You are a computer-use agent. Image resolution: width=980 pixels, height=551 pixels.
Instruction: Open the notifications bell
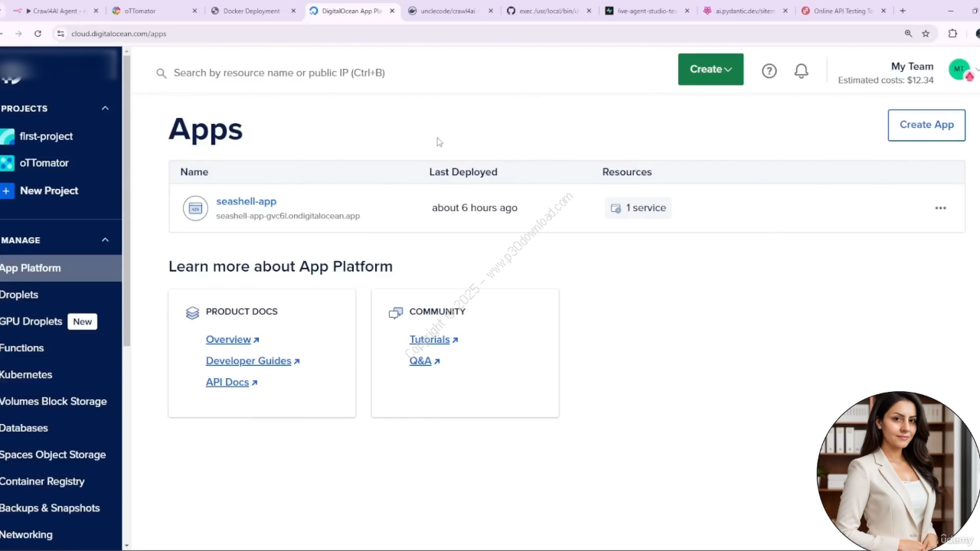tap(802, 71)
